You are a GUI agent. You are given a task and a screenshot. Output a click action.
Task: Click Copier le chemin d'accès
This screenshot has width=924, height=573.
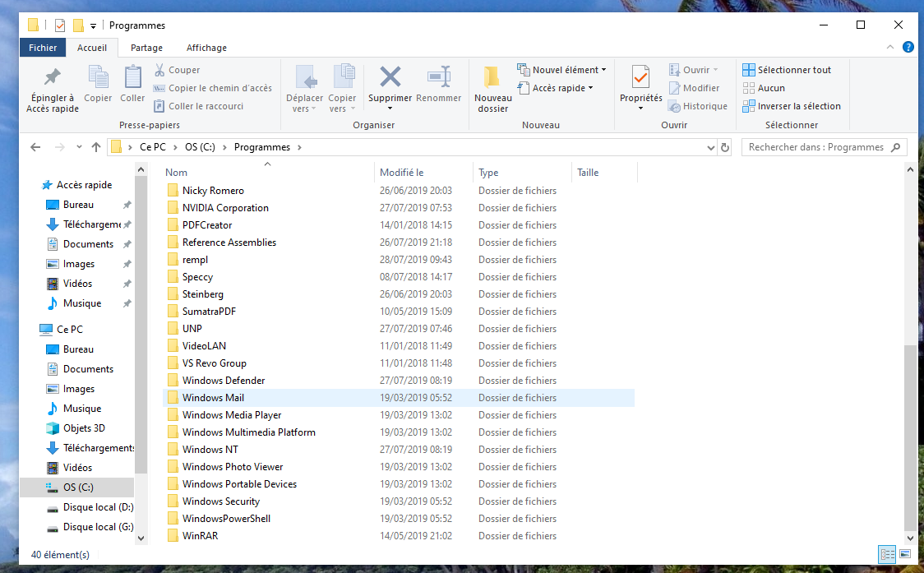point(213,88)
